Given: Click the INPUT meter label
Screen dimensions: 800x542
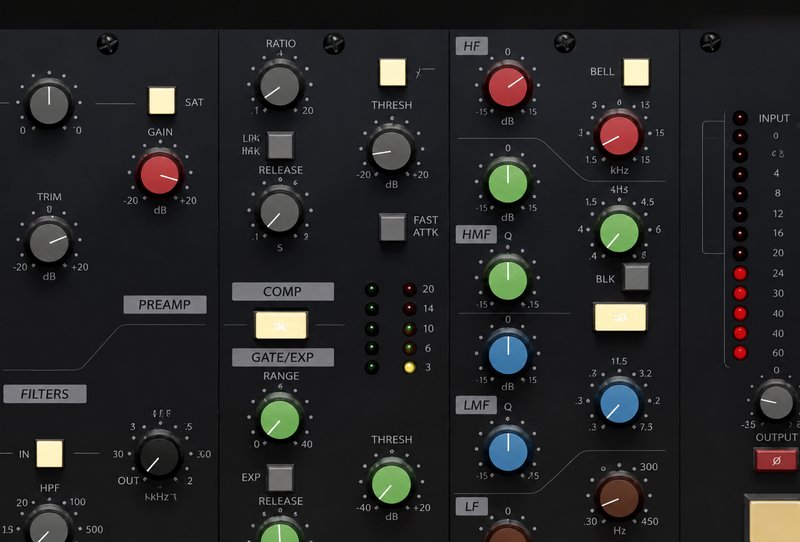Looking at the screenshot, I should point(774,118).
